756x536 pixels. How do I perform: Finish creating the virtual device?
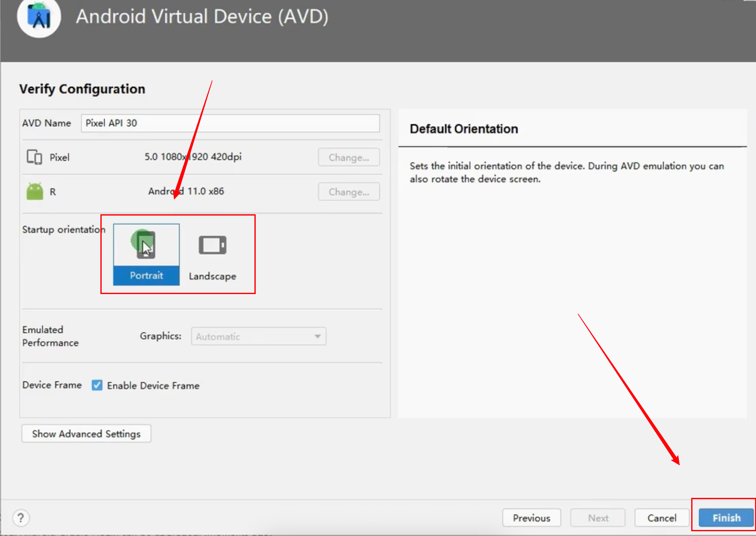click(726, 518)
